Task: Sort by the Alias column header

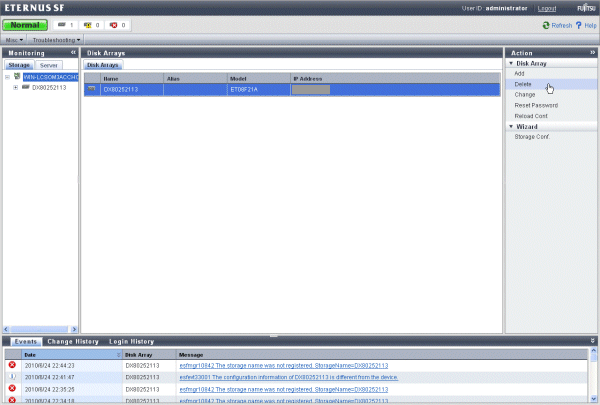Action: 196,78
